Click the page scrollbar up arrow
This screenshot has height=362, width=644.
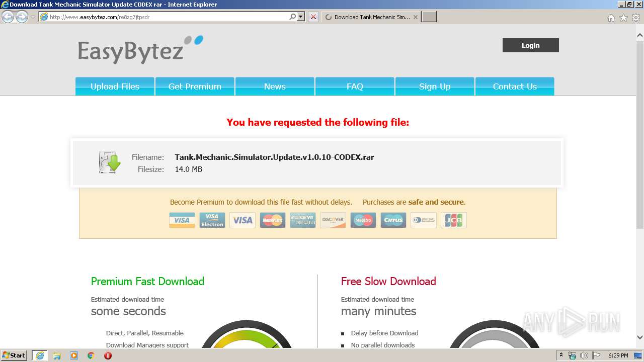pos(640,35)
